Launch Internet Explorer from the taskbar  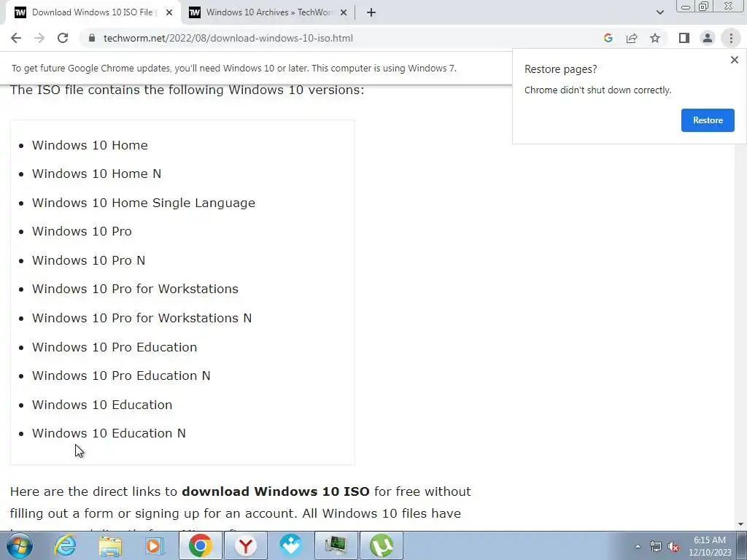(65, 545)
